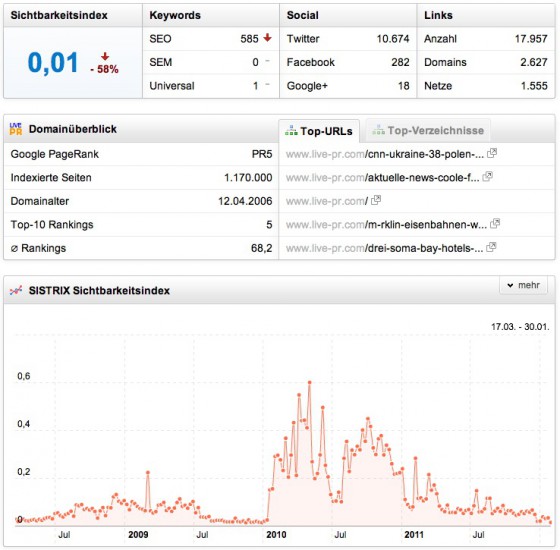Click the 0,01 visibility index value

tap(53, 63)
